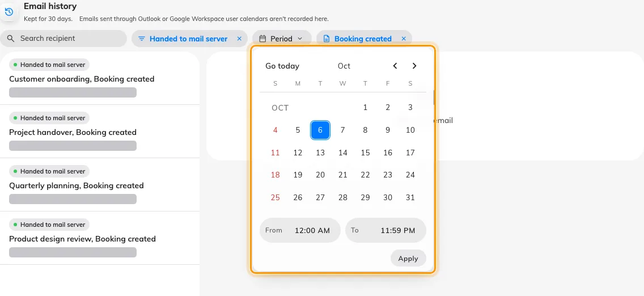Select October 26 in calendar

(x=298, y=197)
